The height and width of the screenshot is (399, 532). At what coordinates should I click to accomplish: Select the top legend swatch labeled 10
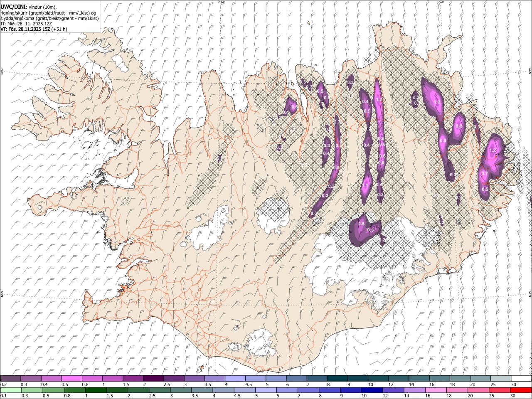point(378,378)
